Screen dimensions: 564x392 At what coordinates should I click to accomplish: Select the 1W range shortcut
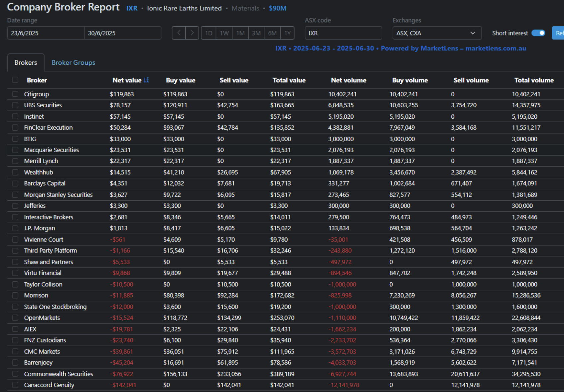[x=224, y=33]
